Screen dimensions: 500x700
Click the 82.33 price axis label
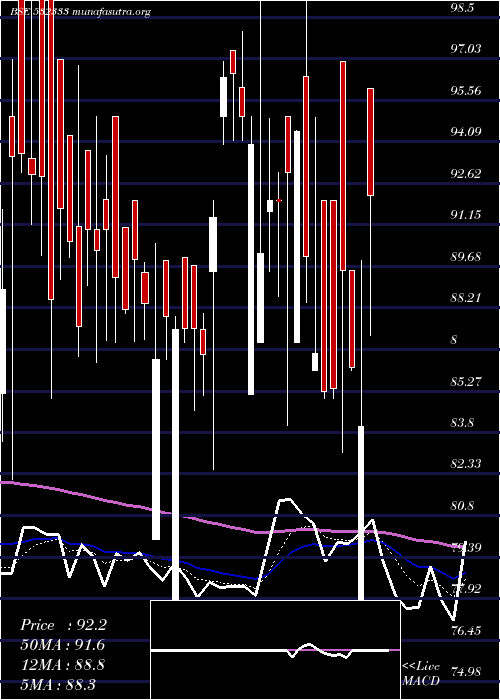pyautogui.click(x=466, y=465)
